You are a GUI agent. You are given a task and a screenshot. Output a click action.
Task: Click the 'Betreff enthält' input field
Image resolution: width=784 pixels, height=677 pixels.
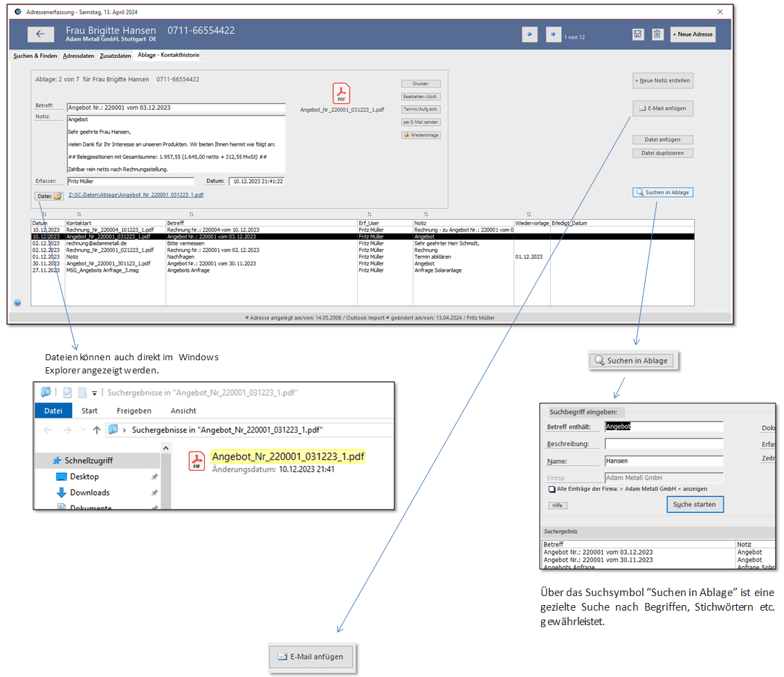click(x=664, y=427)
